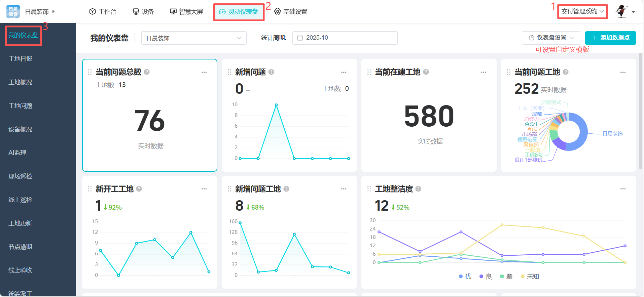Expand the 仪表盘设置 dropdown
This screenshot has width=644, height=297.
(x=551, y=38)
